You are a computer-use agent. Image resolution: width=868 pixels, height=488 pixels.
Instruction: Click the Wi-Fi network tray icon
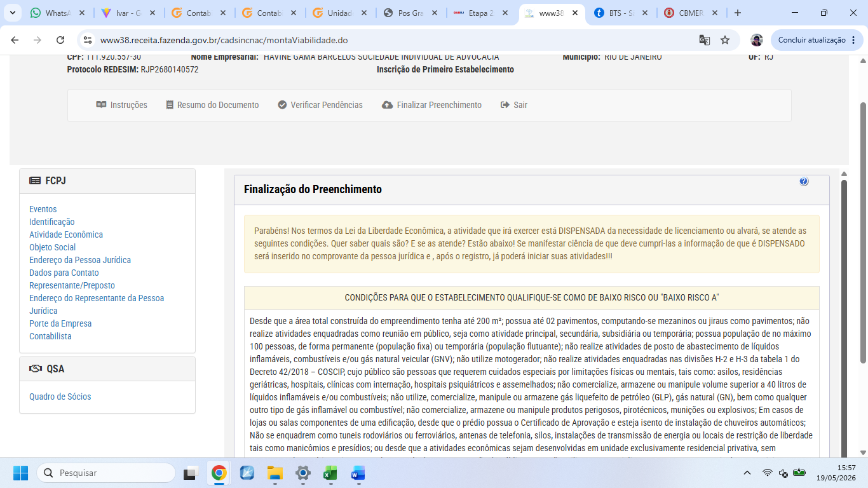768,473
